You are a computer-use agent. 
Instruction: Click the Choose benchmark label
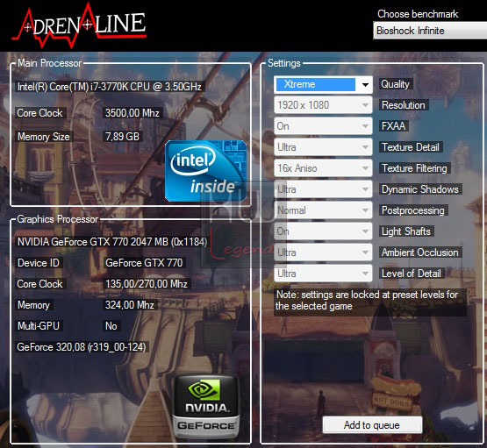[418, 14]
